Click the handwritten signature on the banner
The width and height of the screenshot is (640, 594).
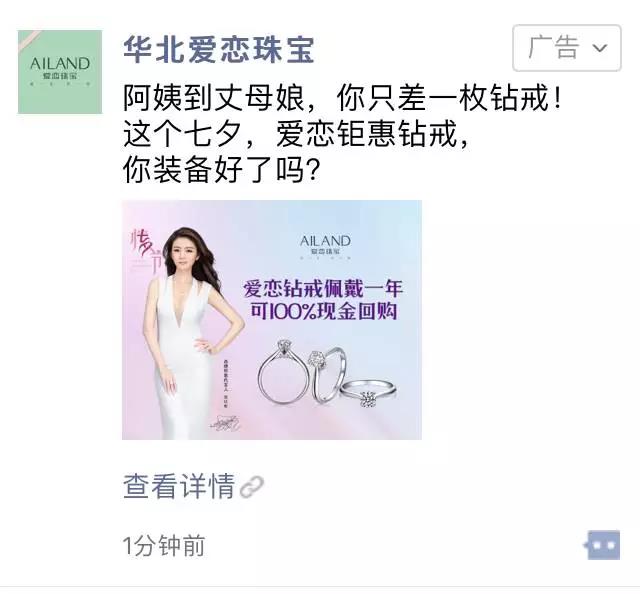(x=225, y=423)
